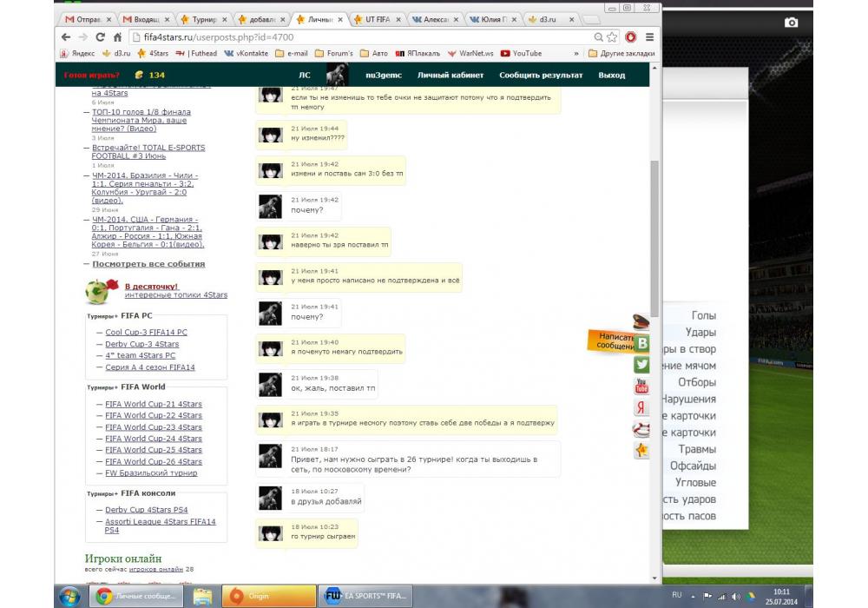Click the YouTube side icon

(x=641, y=386)
